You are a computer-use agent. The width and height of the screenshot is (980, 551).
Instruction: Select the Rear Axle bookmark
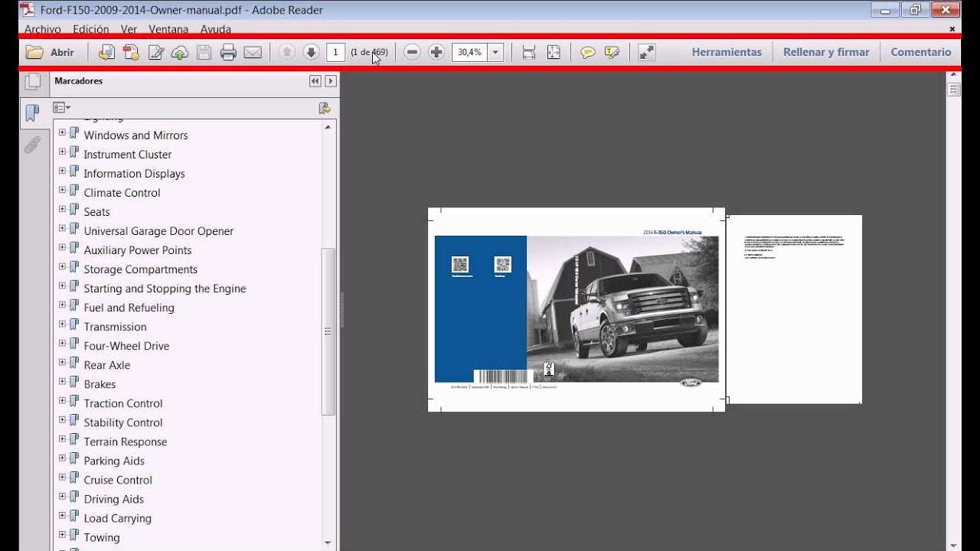click(107, 365)
